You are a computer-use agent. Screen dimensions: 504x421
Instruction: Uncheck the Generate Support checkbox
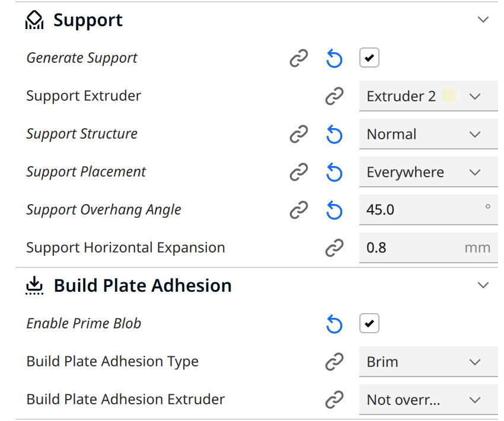(369, 58)
